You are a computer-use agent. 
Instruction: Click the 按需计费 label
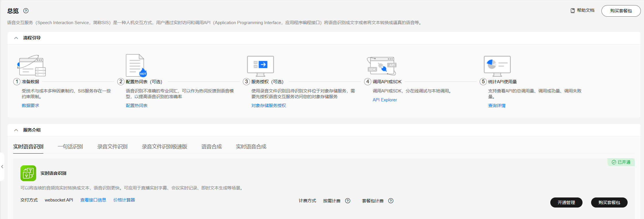point(332,201)
